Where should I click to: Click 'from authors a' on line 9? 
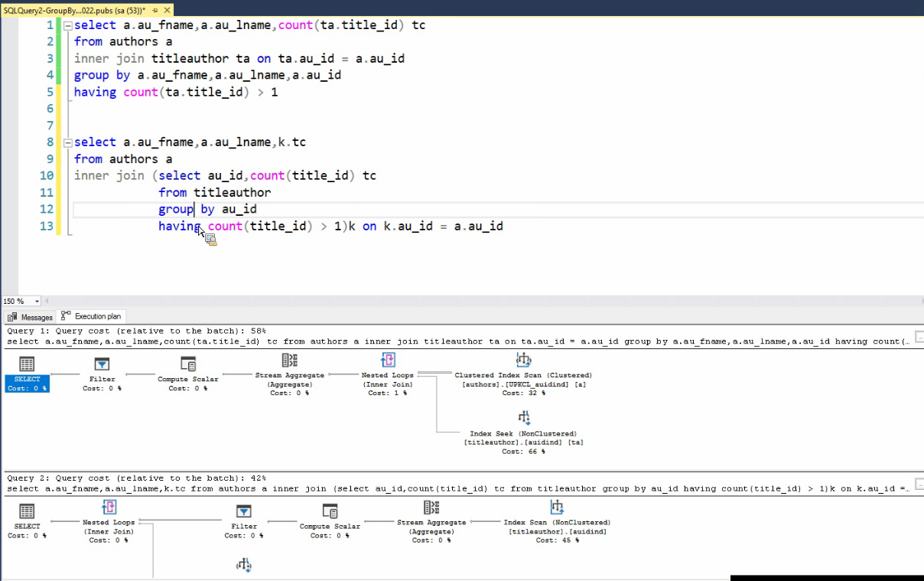(123, 158)
